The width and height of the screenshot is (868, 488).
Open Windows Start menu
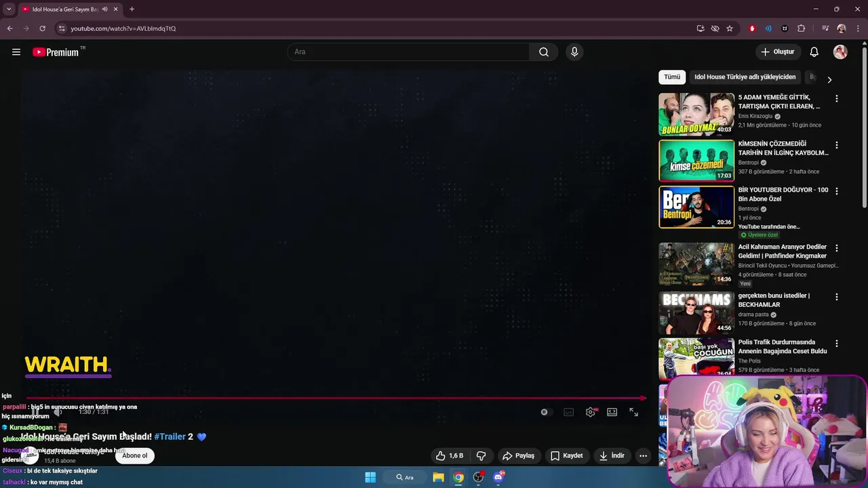pos(370,477)
